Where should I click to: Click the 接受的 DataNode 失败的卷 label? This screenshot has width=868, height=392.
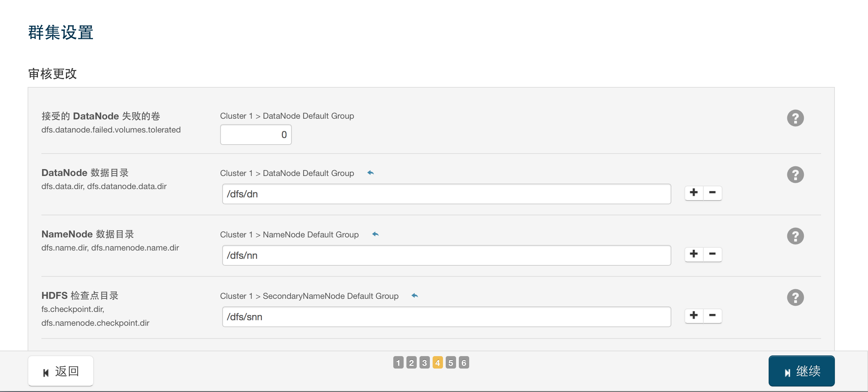pos(101,116)
